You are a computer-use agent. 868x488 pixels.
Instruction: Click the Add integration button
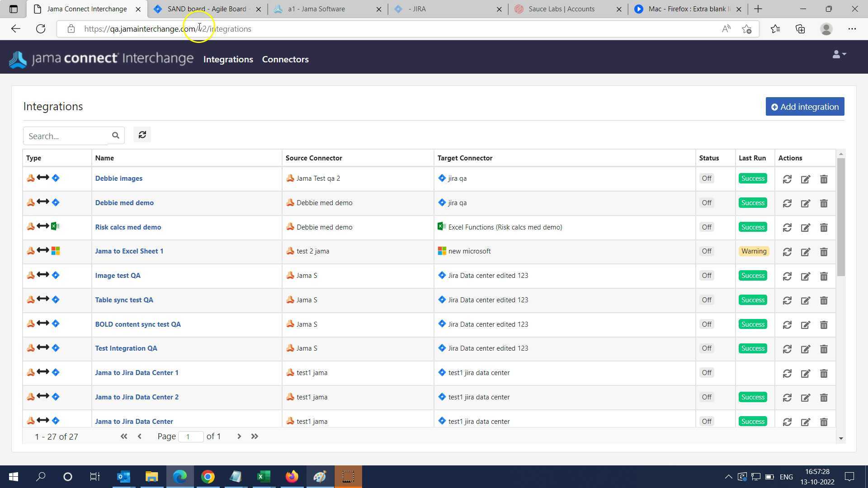(x=805, y=107)
